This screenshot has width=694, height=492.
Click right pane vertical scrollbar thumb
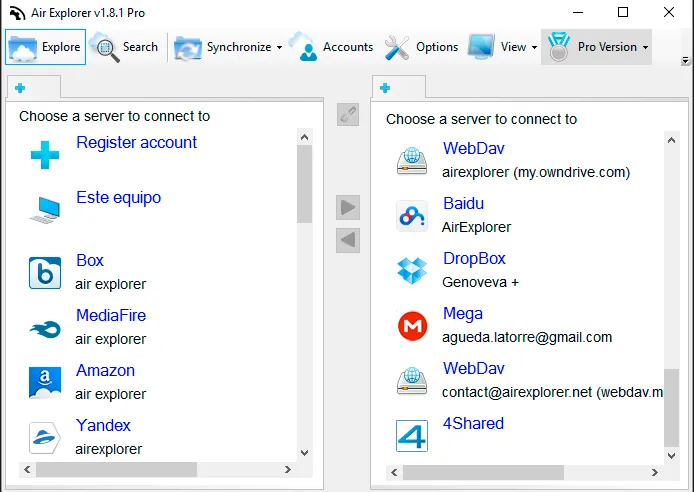coord(671,408)
